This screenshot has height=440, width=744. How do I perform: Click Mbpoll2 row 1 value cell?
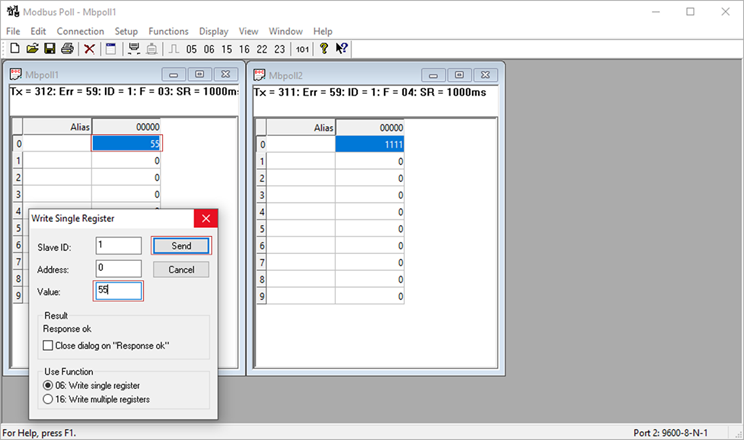coord(370,161)
